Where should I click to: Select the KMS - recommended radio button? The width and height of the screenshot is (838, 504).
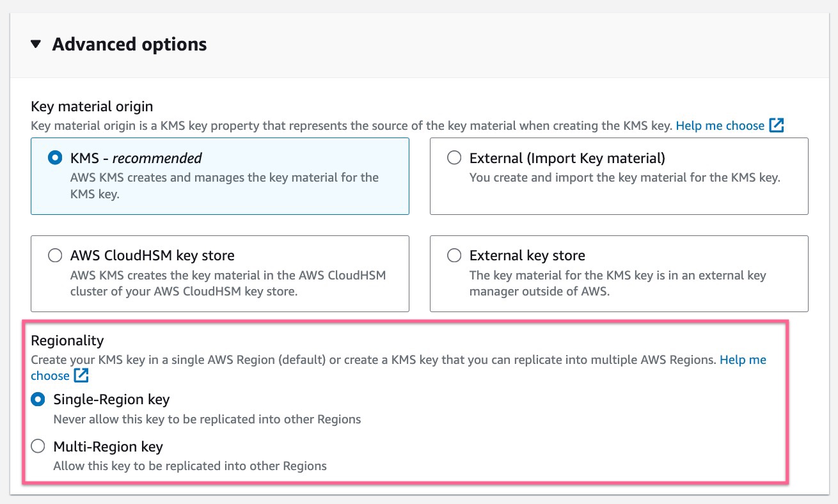pyautogui.click(x=55, y=158)
